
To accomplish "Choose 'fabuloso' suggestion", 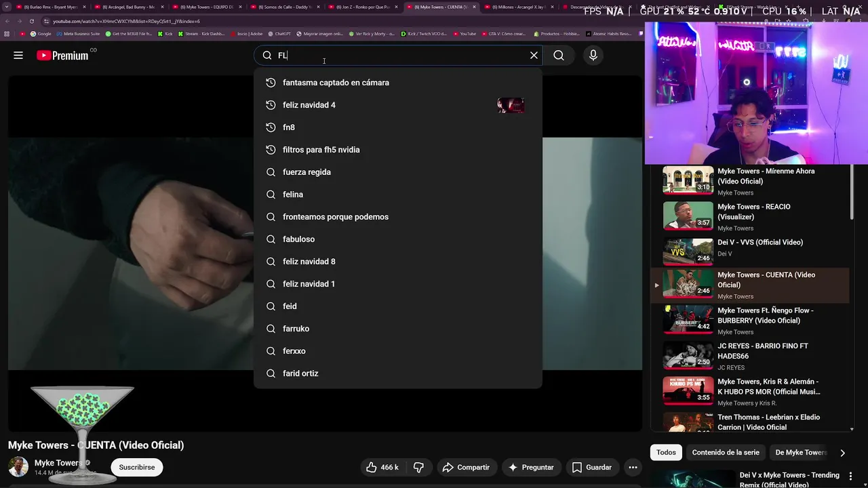I will tap(398, 239).
